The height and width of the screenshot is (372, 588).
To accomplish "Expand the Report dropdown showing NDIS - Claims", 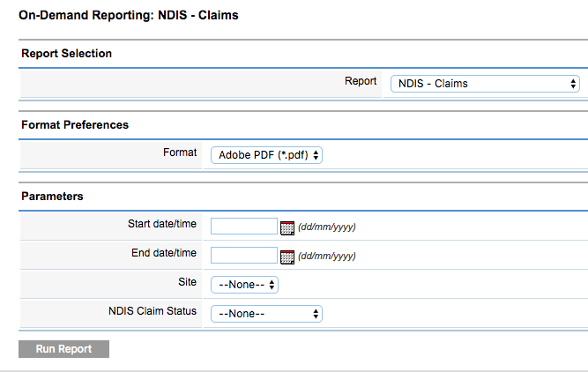I will pos(485,84).
